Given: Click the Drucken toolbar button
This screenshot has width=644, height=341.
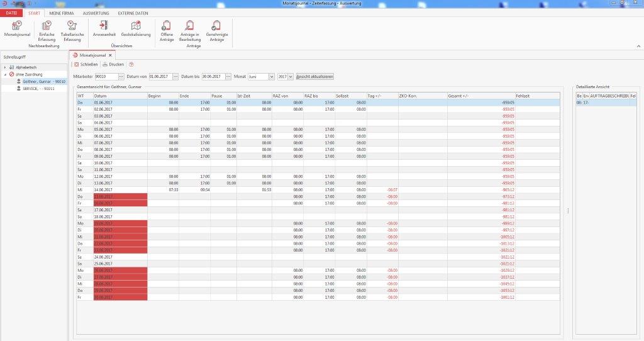Looking at the screenshot, I should pos(113,65).
